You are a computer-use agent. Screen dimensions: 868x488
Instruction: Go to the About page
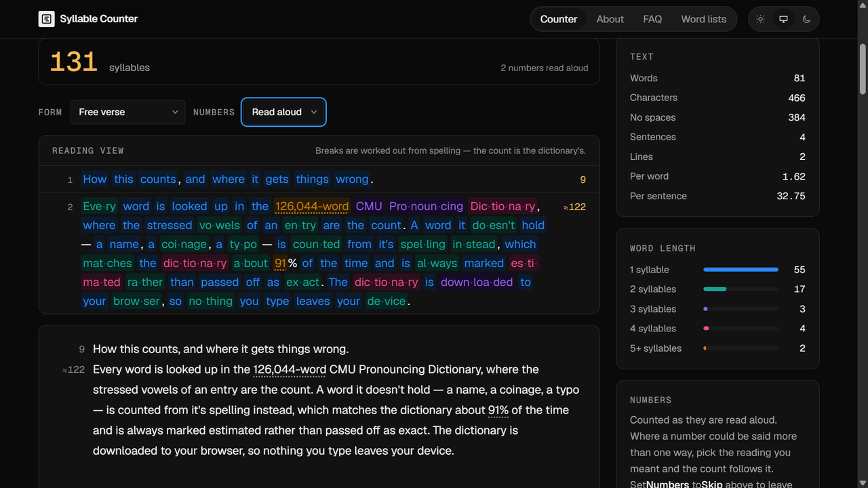coord(610,19)
